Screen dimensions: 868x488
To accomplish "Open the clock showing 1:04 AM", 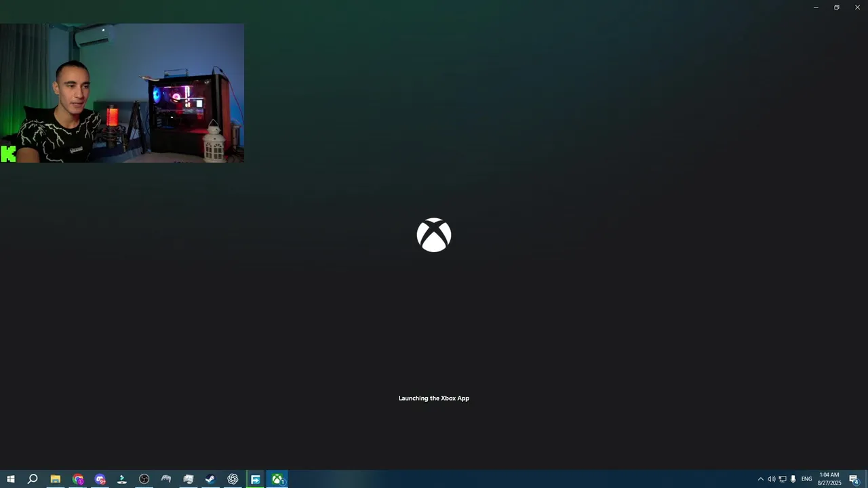I will pyautogui.click(x=829, y=479).
